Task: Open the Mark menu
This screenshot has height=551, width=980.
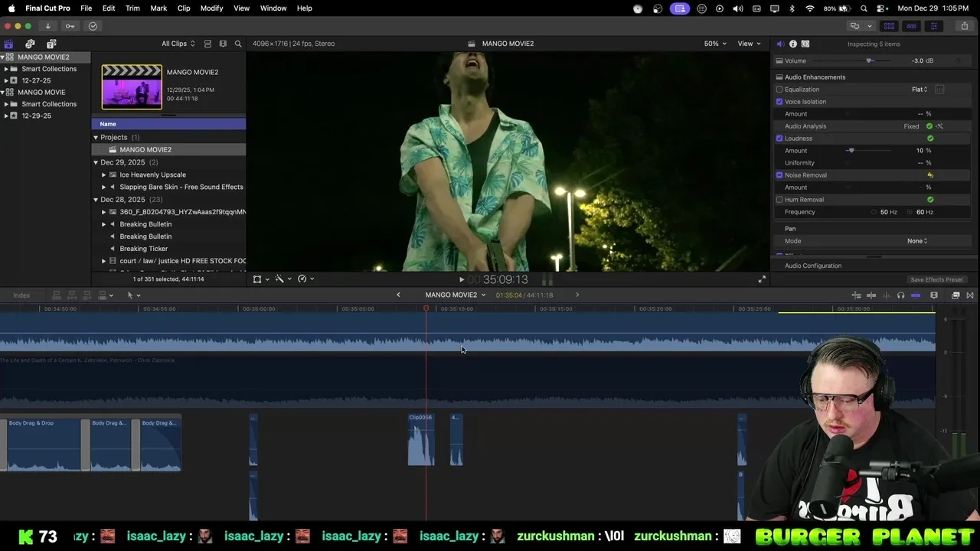Action: 158,8
